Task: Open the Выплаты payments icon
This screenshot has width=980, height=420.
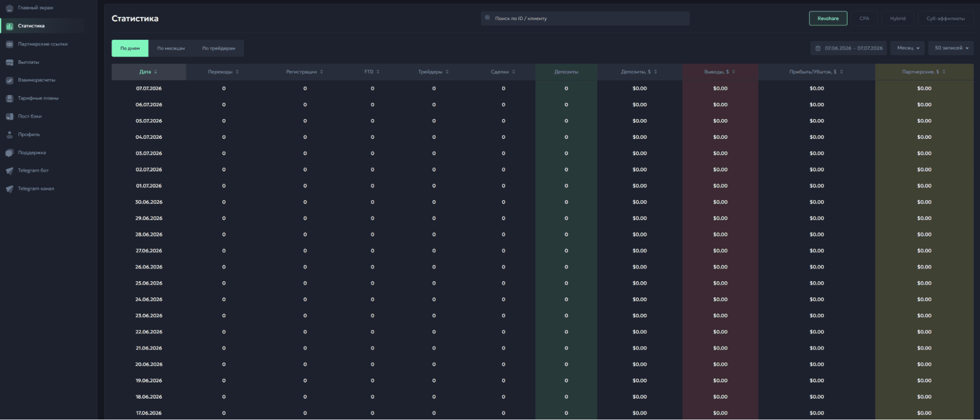Action: click(9, 62)
